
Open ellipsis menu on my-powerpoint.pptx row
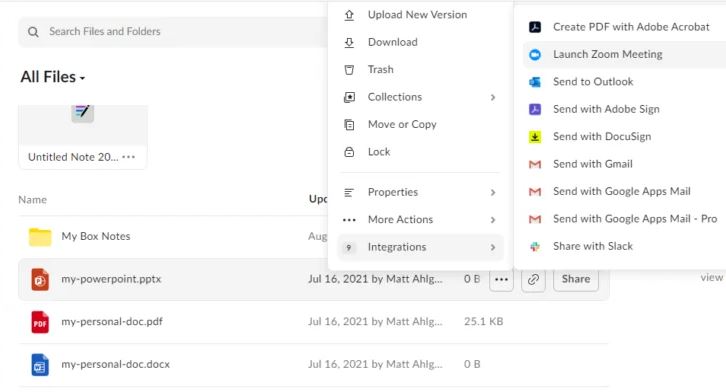coord(501,279)
